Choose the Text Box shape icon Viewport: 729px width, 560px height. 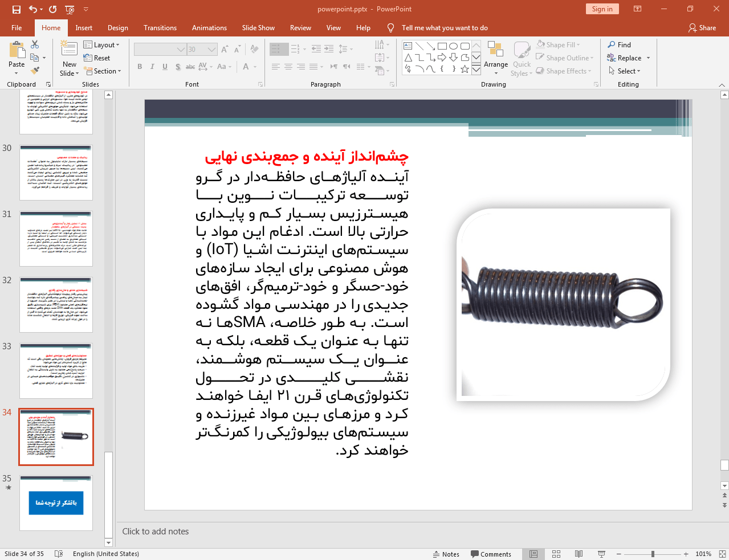[408, 46]
